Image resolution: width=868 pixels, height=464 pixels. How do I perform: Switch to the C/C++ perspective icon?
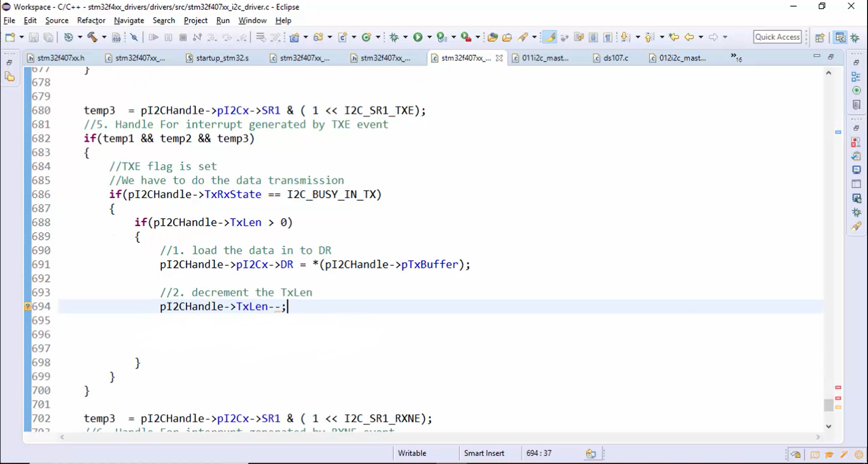click(x=840, y=37)
